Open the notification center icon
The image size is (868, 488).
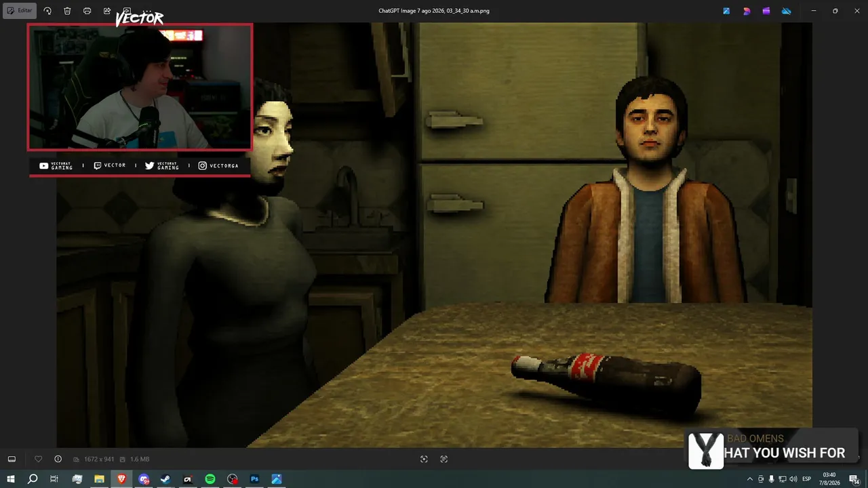[854, 479]
